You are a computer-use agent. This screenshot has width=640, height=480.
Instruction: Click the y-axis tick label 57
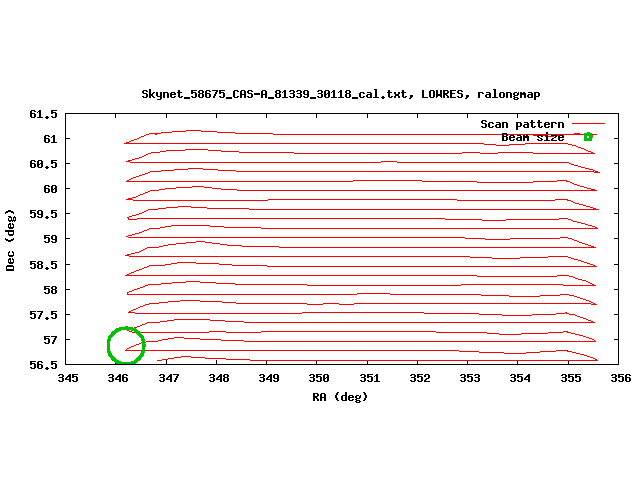click(x=50, y=340)
